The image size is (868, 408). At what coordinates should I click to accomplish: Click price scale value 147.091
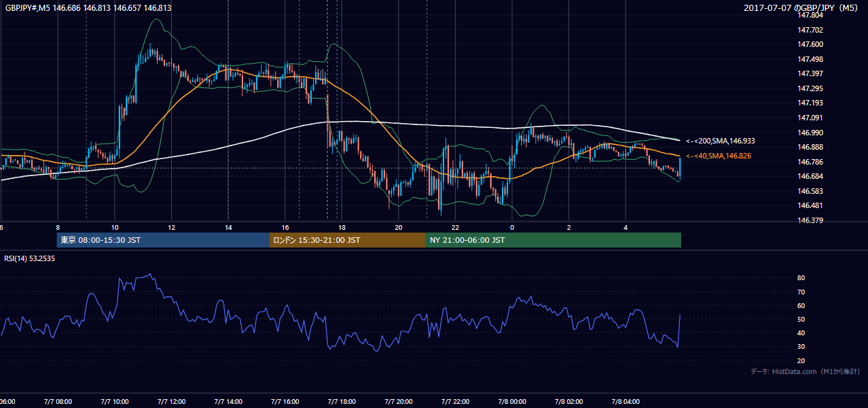(811, 118)
